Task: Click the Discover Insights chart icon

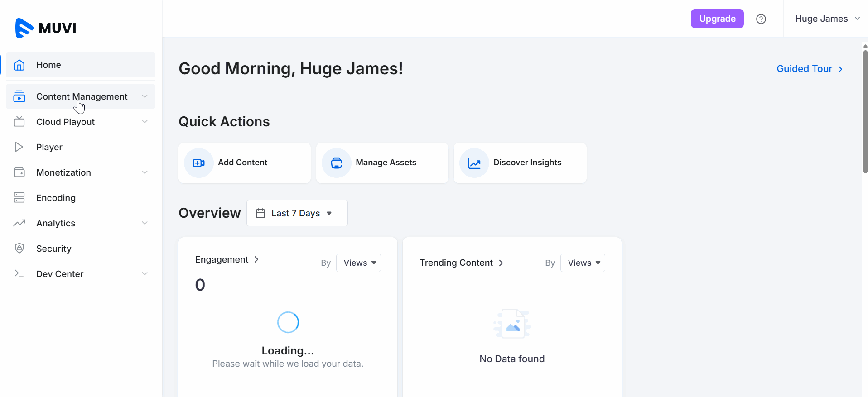Action: pyautogui.click(x=474, y=163)
